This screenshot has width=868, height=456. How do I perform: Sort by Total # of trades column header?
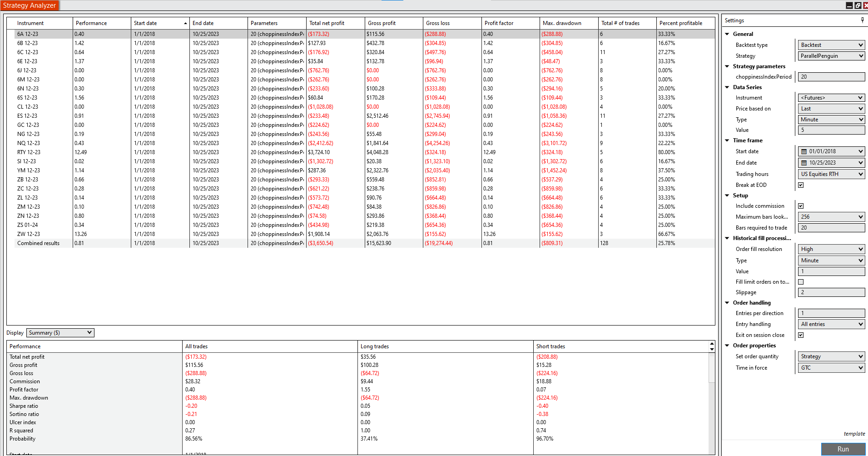[627, 23]
